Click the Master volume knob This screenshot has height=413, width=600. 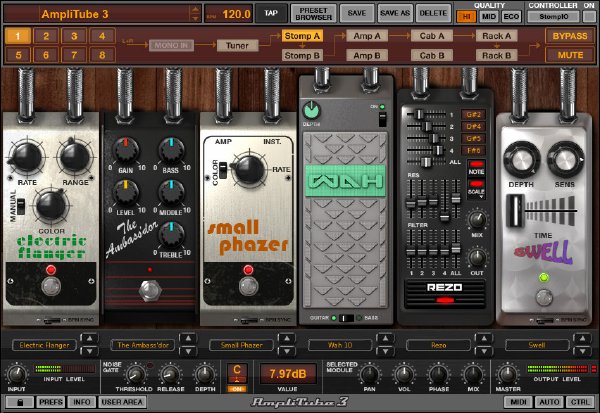coord(507,374)
